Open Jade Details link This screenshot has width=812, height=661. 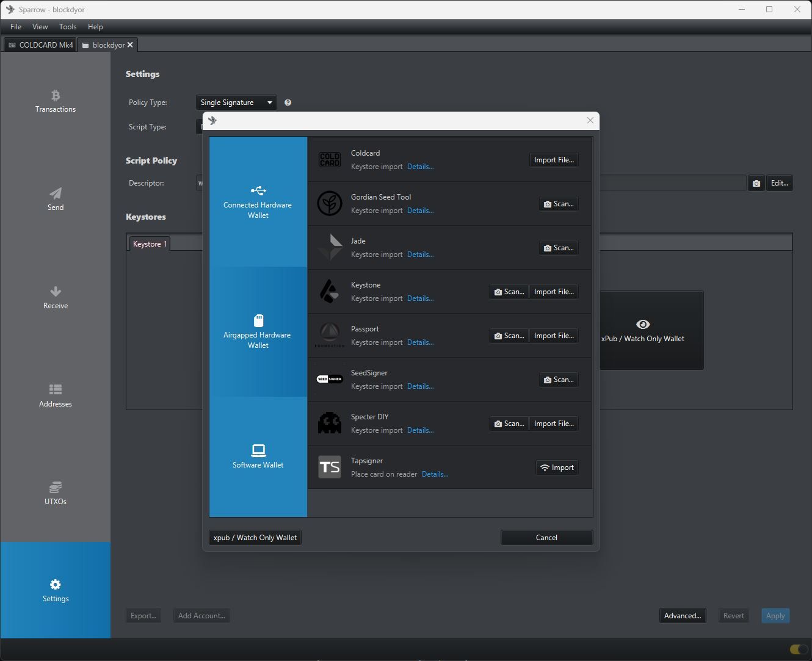tap(420, 255)
